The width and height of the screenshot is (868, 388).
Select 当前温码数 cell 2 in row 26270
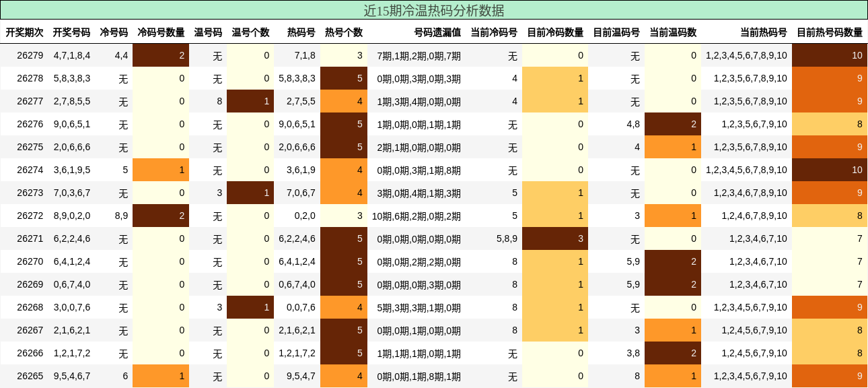click(673, 261)
